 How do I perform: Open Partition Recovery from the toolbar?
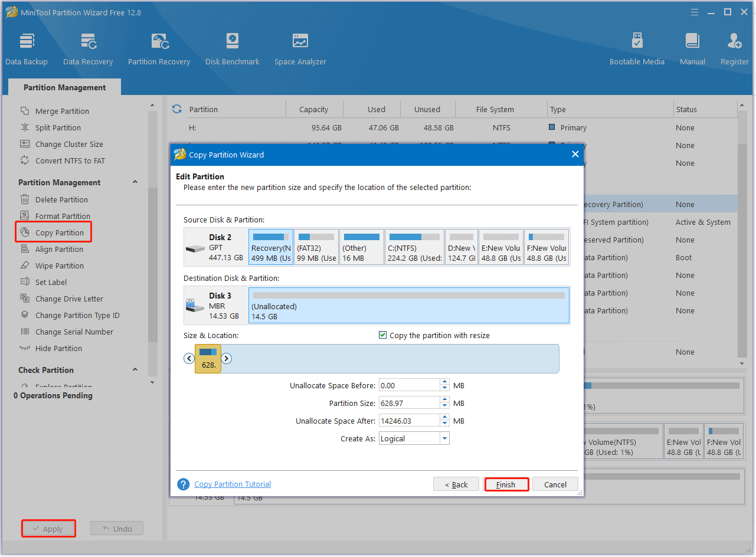pyautogui.click(x=159, y=49)
